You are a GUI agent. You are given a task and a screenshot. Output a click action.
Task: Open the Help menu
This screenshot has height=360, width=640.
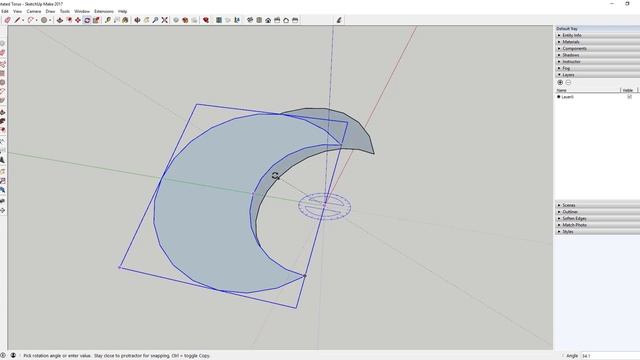point(122,11)
